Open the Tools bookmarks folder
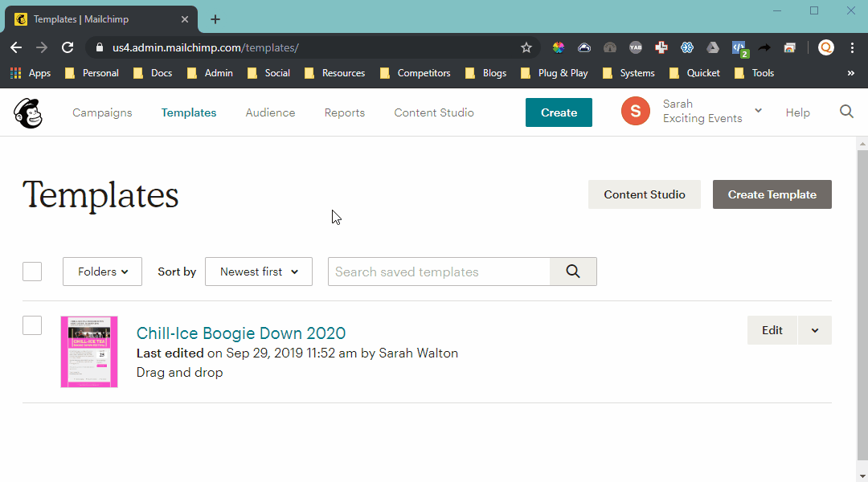 pos(754,73)
